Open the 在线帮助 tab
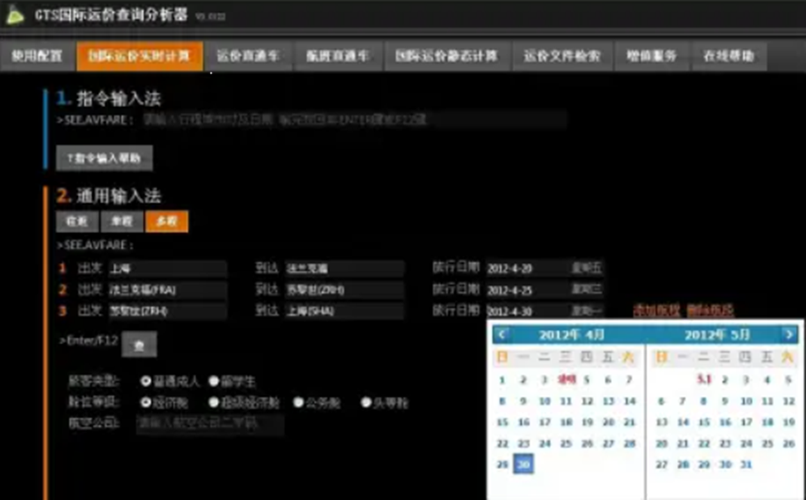Screen dimensions: 806x500 [x=729, y=55]
